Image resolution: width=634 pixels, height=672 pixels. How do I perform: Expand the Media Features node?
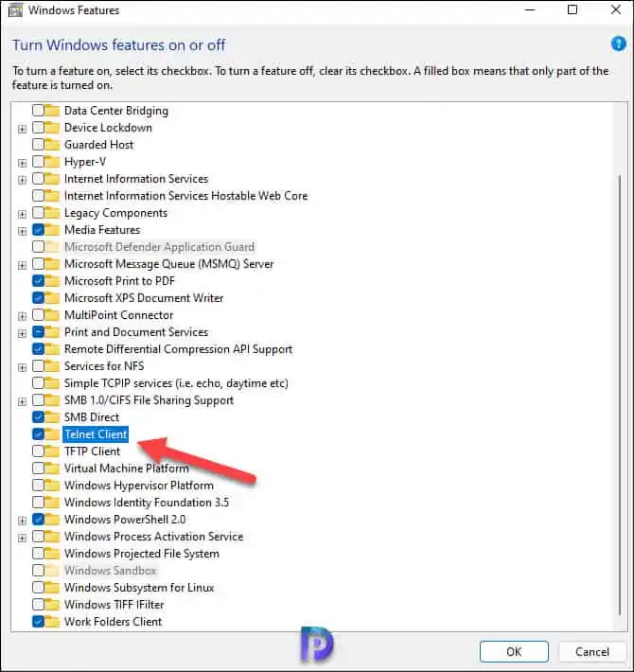click(23, 232)
